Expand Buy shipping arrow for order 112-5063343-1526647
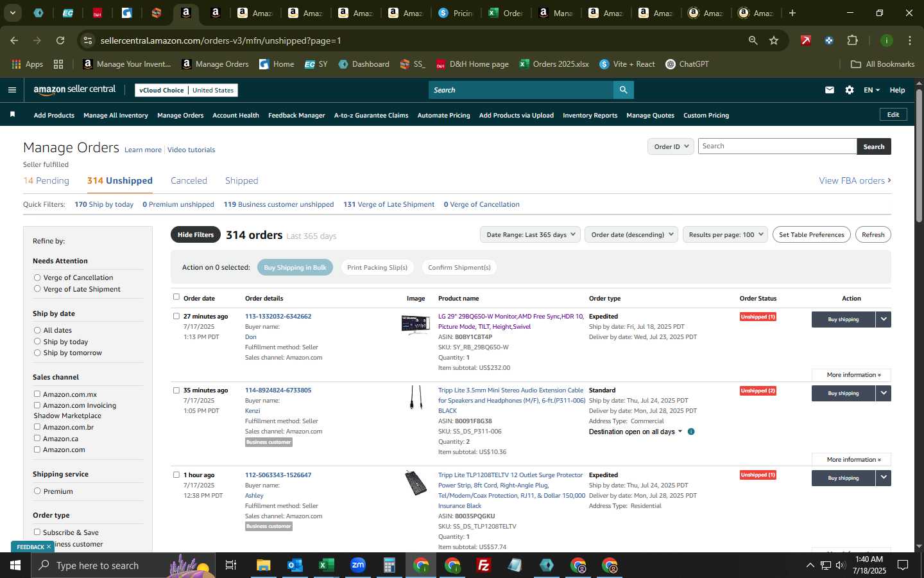The height and width of the screenshot is (578, 924). (x=884, y=478)
